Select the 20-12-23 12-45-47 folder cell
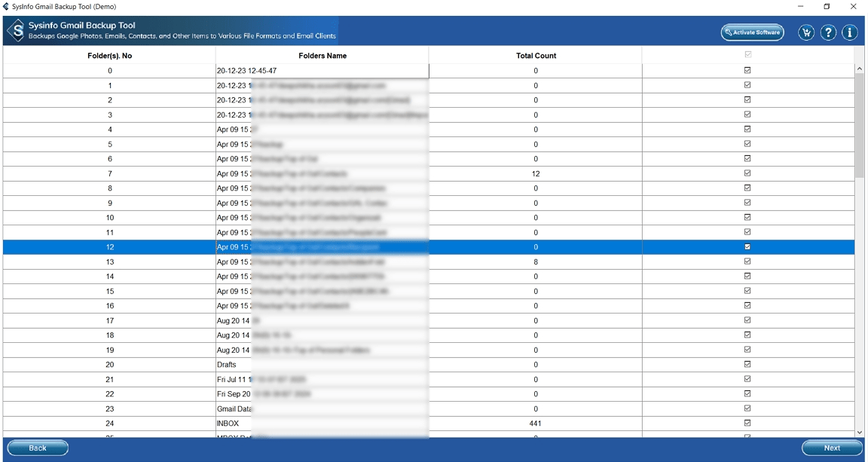Screen dimensions: 868x462 pos(322,70)
